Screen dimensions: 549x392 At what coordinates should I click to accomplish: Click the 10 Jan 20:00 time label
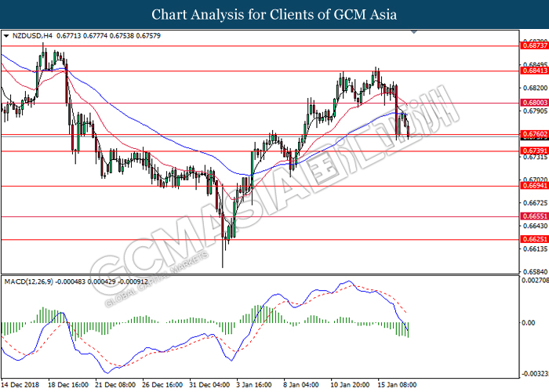[x=350, y=385]
